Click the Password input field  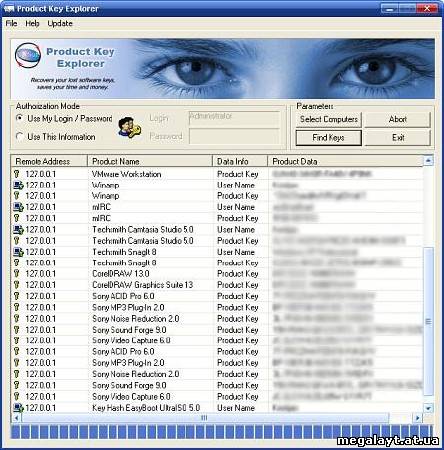click(234, 136)
